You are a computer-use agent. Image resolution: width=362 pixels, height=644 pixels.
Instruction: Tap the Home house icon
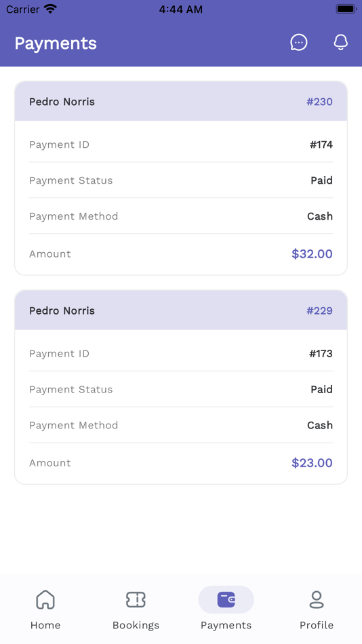(x=45, y=600)
